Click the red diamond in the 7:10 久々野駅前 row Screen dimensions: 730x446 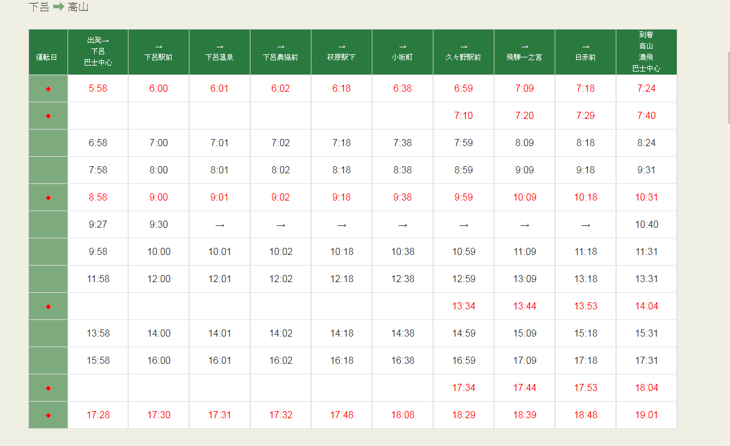[x=48, y=116]
